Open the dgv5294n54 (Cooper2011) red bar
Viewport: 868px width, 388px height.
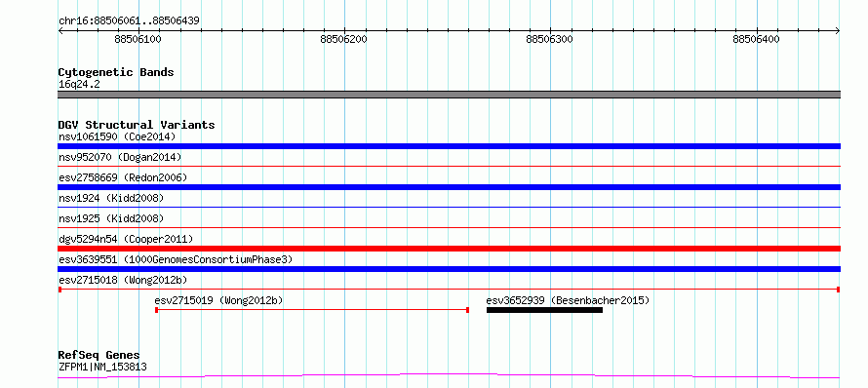pos(449,249)
